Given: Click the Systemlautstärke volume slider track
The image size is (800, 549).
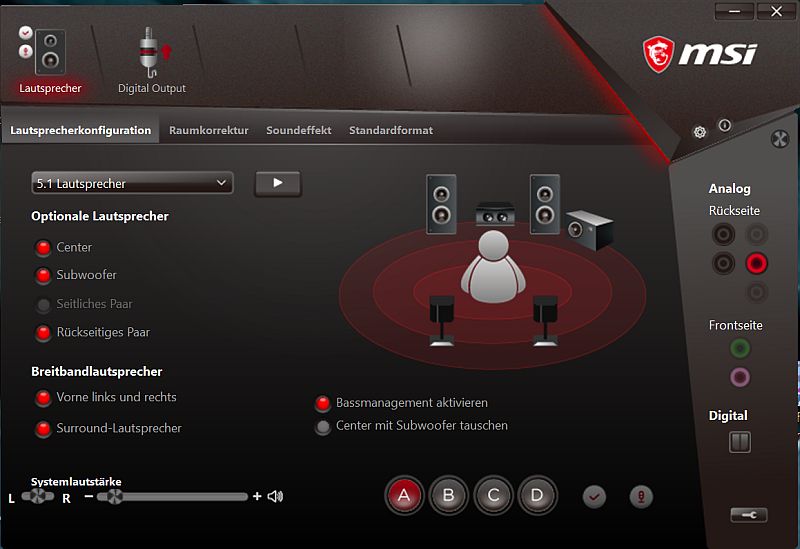Looking at the screenshot, I should point(172,496).
